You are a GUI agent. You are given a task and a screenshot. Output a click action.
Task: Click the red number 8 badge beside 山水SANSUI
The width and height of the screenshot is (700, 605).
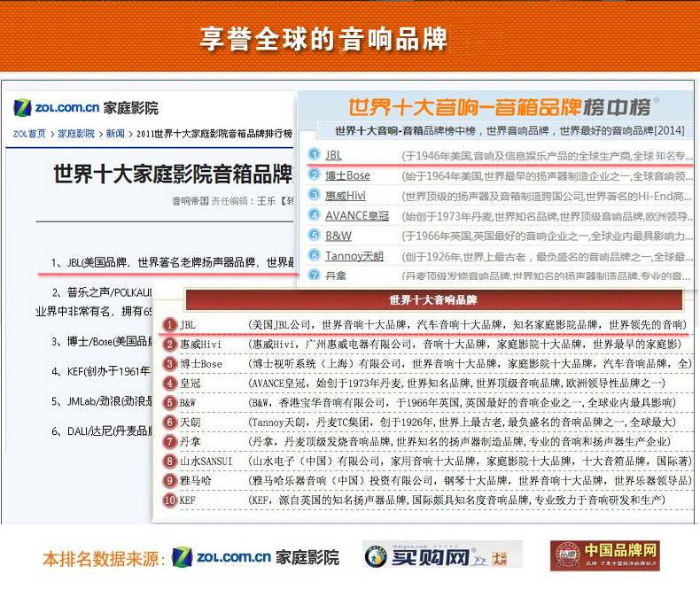pyautogui.click(x=169, y=461)
